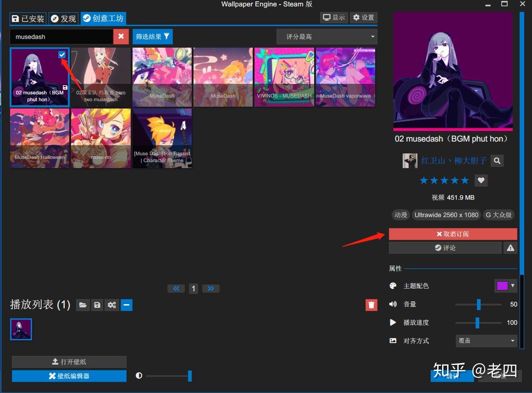The height and width of the screenshot is (393, 532).
Task: Switch to the 发现 tab
Action: pos(63,18)
